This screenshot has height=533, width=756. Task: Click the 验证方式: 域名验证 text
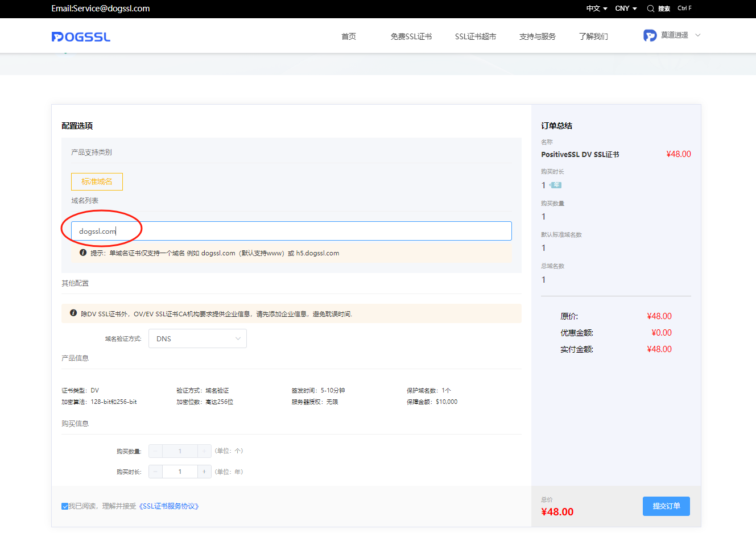click(x=203, y=390)
